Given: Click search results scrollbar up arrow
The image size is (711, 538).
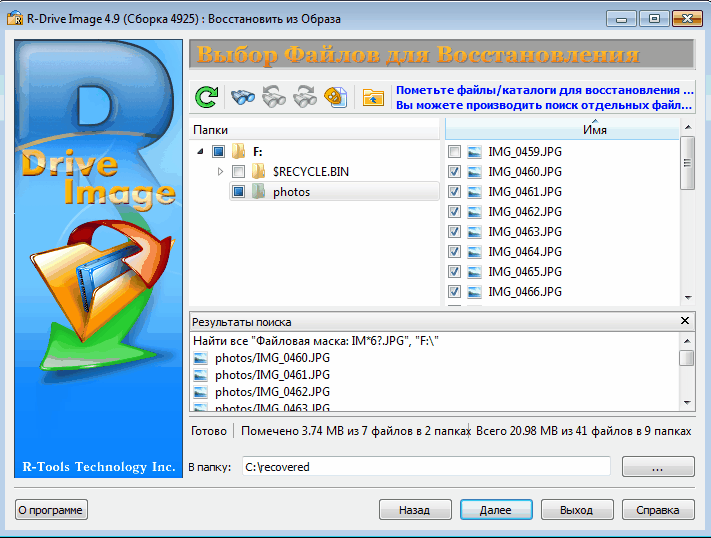Looking at the screenshot, I should tap(687, 341).
